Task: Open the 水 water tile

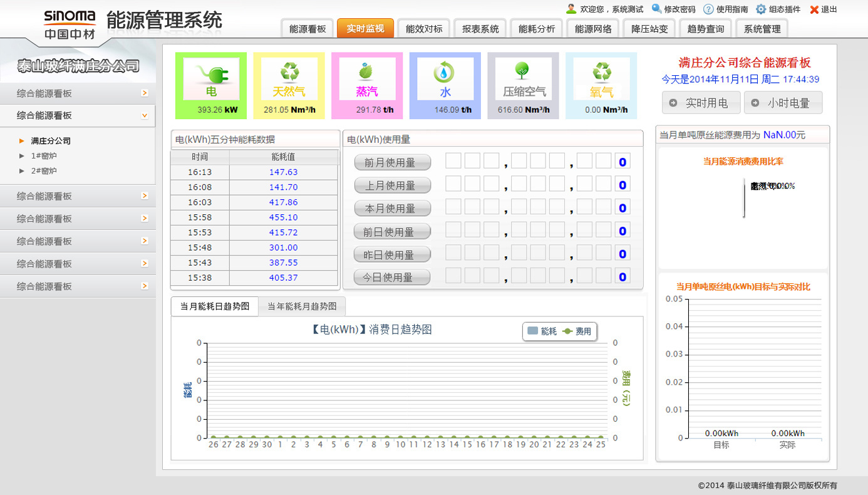Action: [445, 85]
